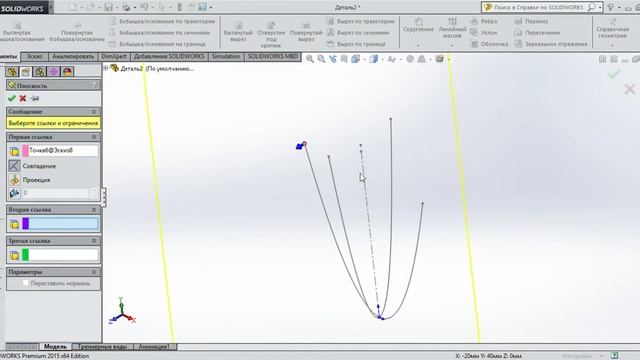Click Zoom to Area view icon
640x360 pixels.
pyautogui.click(x=322, y=59)
